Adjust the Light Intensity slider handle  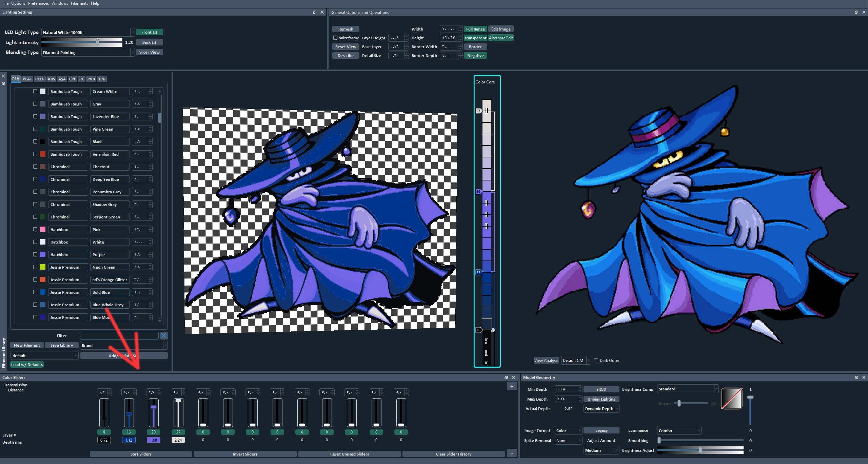97,42
